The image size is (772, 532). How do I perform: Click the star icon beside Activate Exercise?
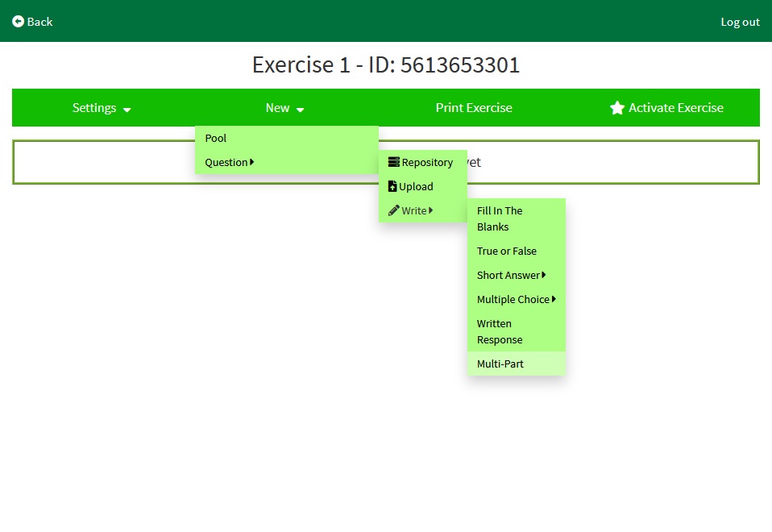[x=617, y=108]
